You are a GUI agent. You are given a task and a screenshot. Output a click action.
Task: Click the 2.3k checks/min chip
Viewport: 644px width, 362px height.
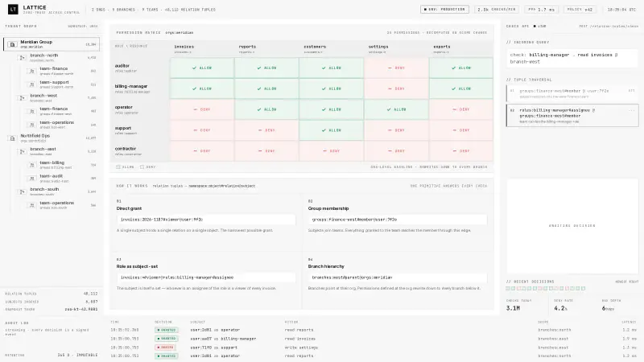click(496, 9)
